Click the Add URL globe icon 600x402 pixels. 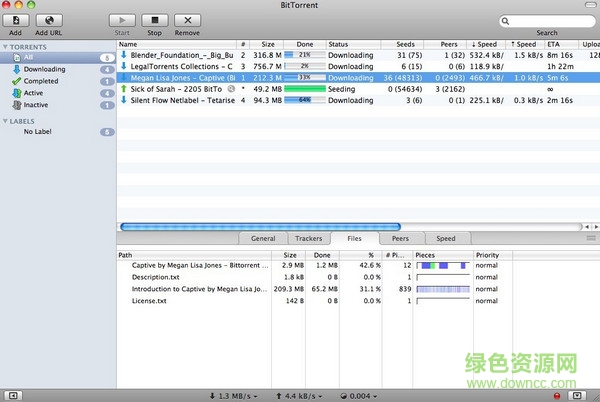(x=48, y=20)
